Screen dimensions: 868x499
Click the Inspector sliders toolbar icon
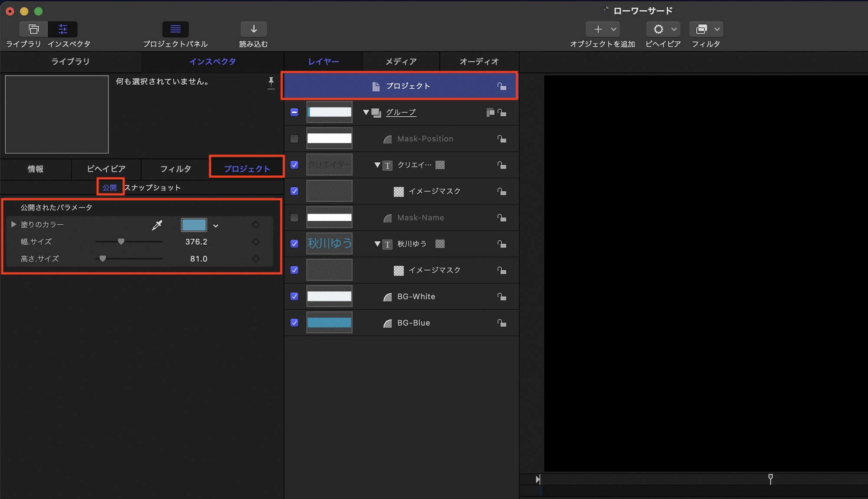[63, 29]
